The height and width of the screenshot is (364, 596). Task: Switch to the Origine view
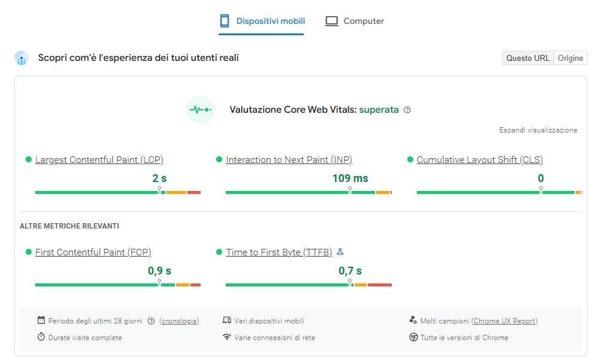(x=570, y=58)
